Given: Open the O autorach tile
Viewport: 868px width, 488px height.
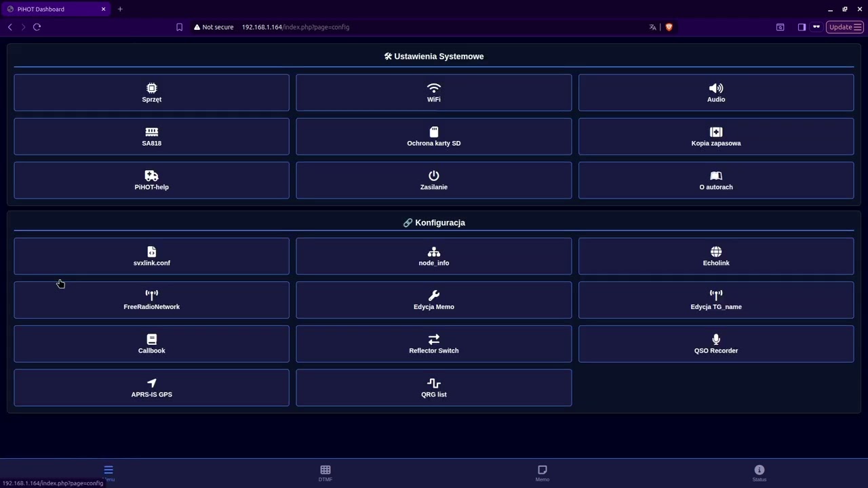Looking at the screenshot, I should (x=716, y=180).
